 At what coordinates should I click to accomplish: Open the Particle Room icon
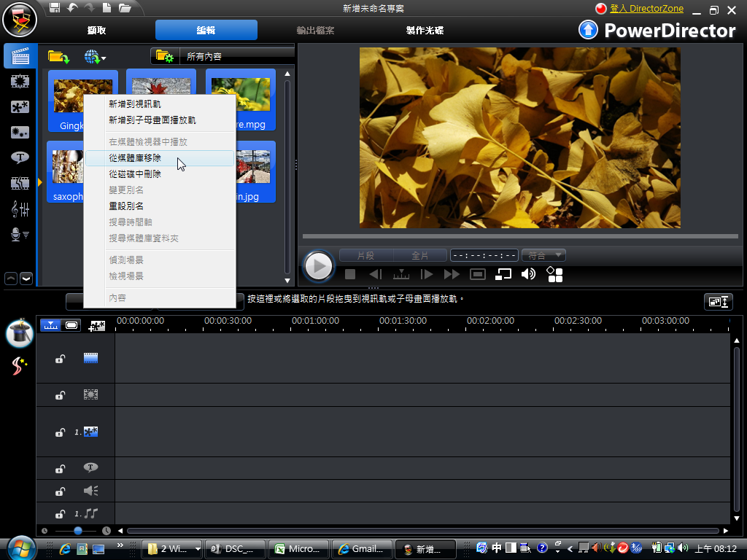20,132
